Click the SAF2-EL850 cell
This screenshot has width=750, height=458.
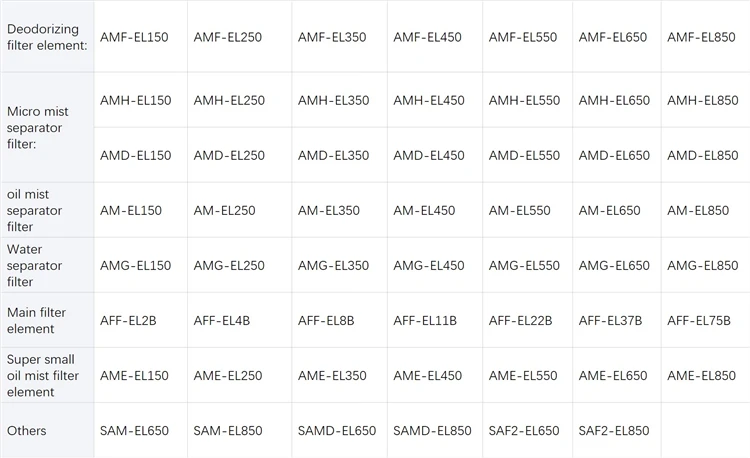614,430
